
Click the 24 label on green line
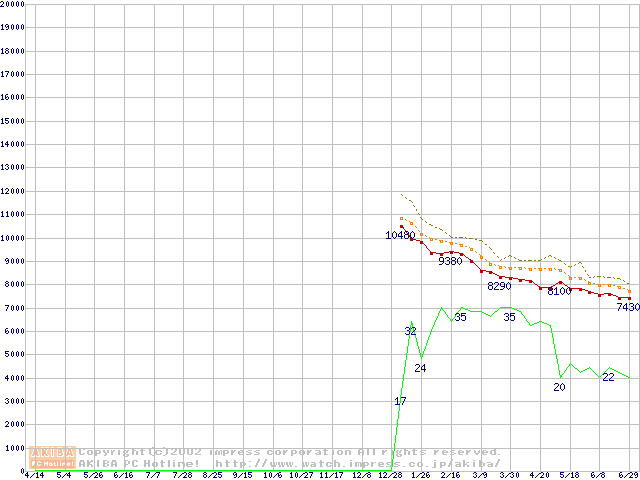[420, 368]
